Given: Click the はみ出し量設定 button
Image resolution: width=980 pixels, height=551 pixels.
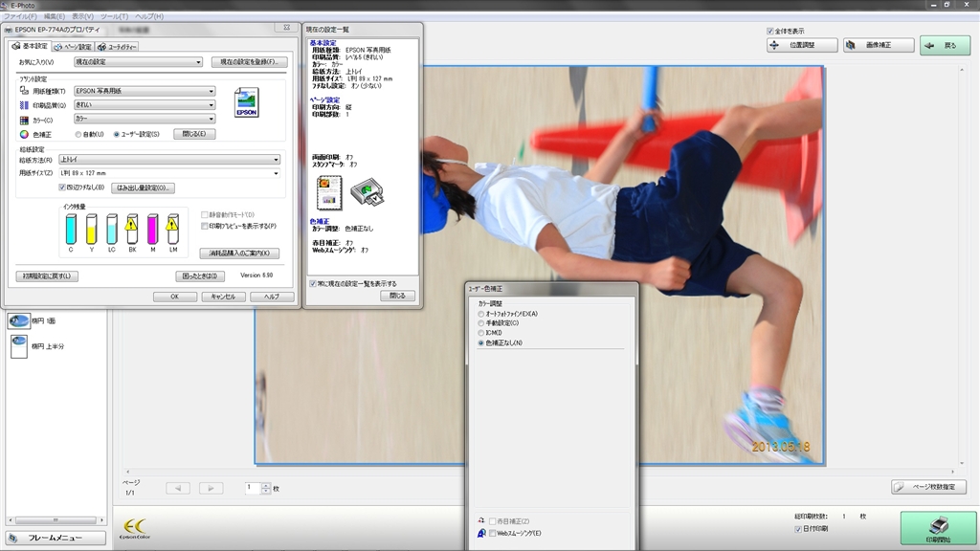Looking at the screenshot, I should tap(143, 187).
